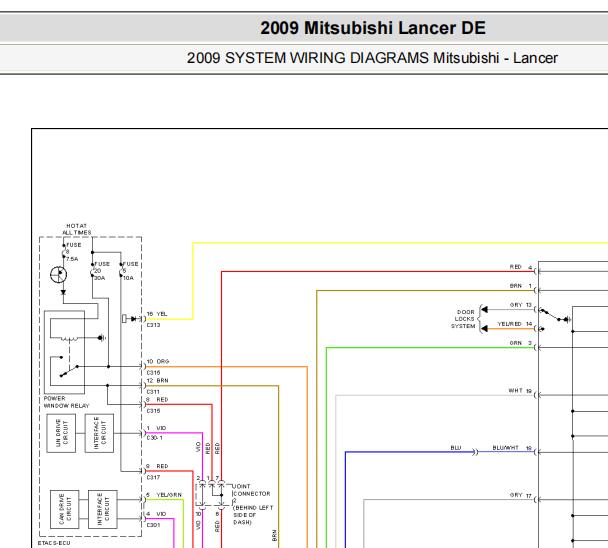Screen dimensions: 608x548
Task: Select the 'RED 4' pin label
Action: click(521, 267)
